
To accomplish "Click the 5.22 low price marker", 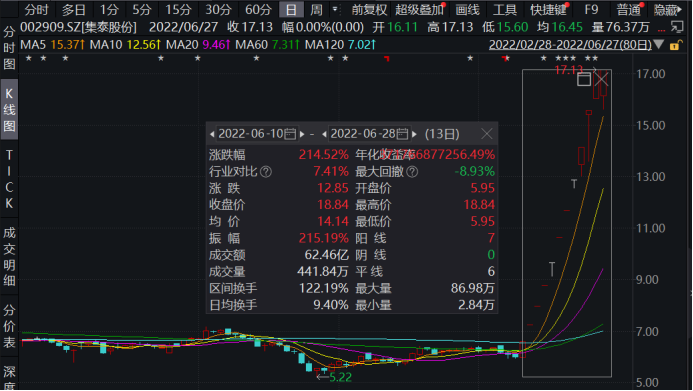I will (x=340, y=377).
